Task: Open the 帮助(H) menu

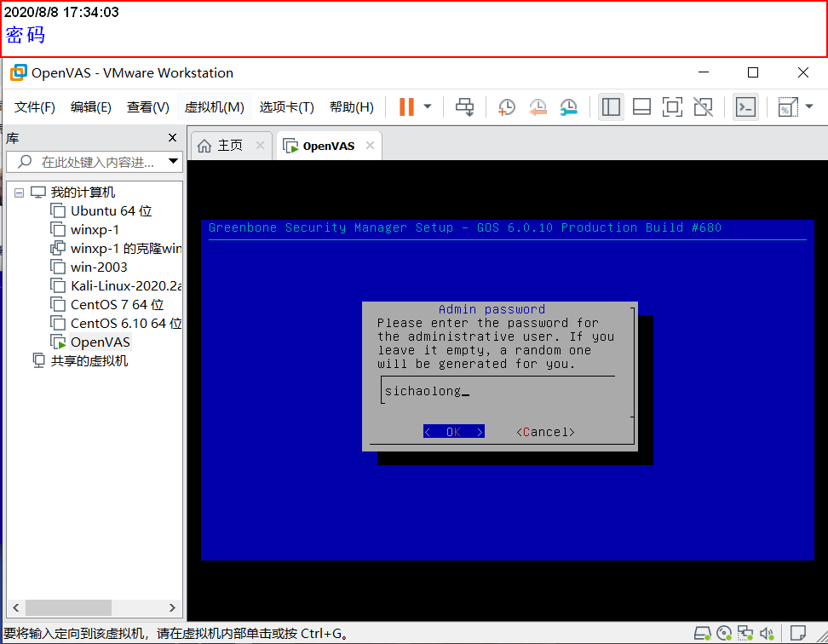Action: point(352,107)
